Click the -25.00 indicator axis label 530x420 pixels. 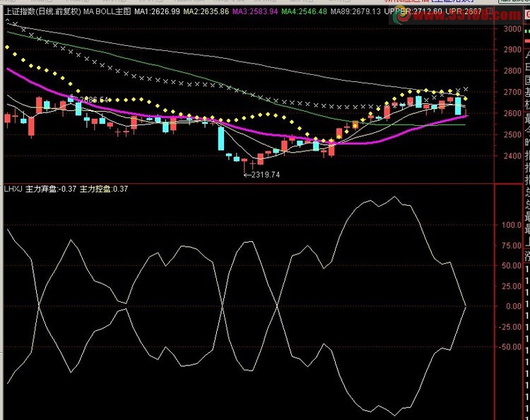click(510, 327)
